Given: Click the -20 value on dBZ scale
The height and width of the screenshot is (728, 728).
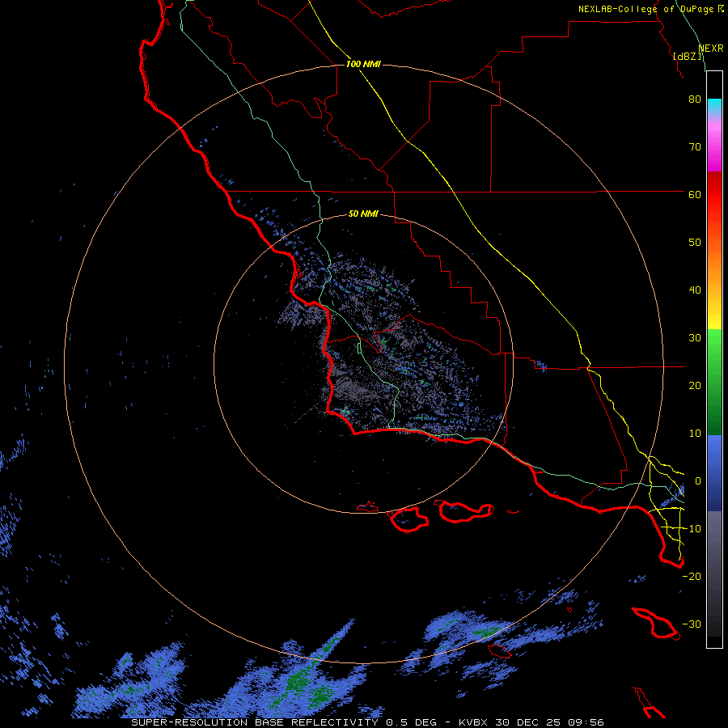Looking at the screenshot, I should coord(692,576).
